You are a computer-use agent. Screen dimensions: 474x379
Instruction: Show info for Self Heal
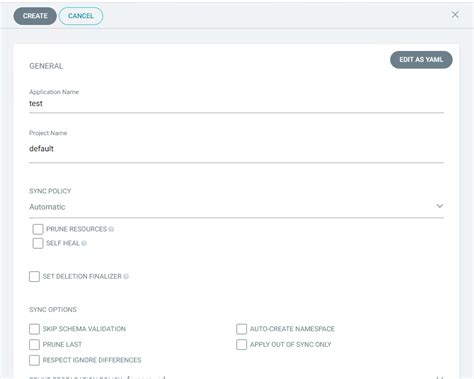[x=84, y=243]
